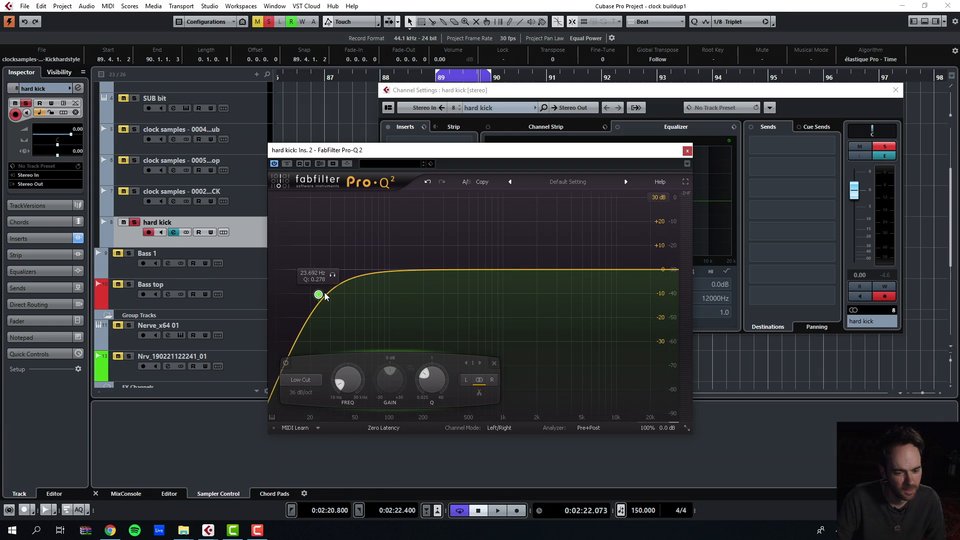Toggle record enable on hard kick track

click(x=148, y=232)
